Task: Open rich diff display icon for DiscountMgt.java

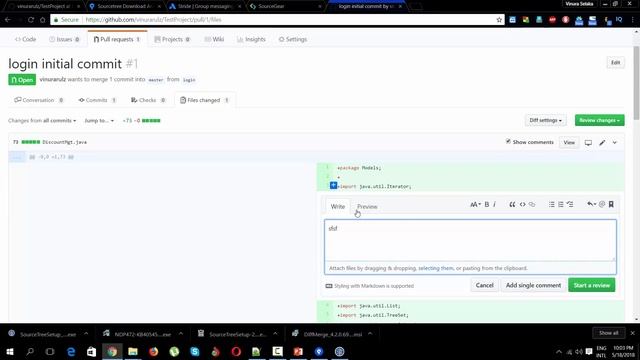Action: tap(588, 142)
